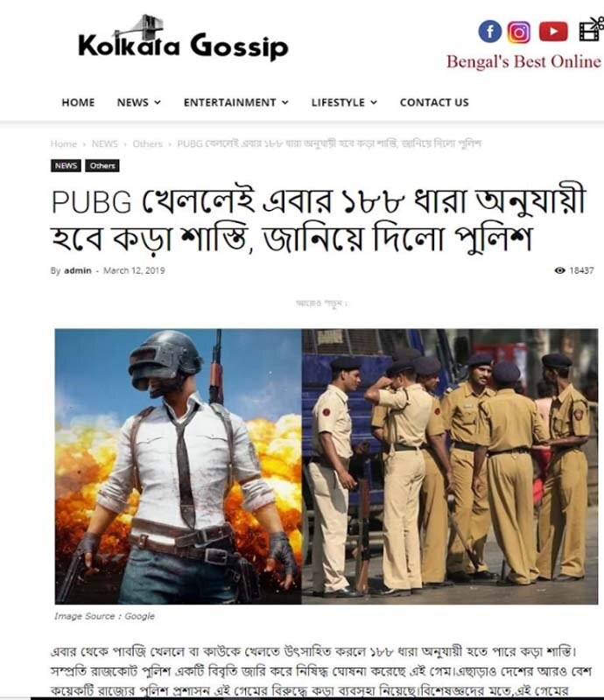The image size is (604, 700).
Task: Open the admin author link
Action: 78,270
